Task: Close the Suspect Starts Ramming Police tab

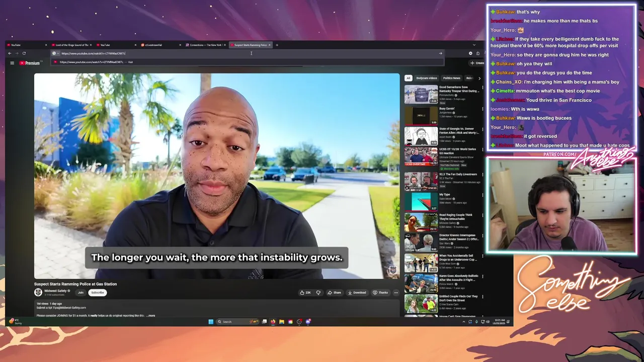Action: (269, 45)
